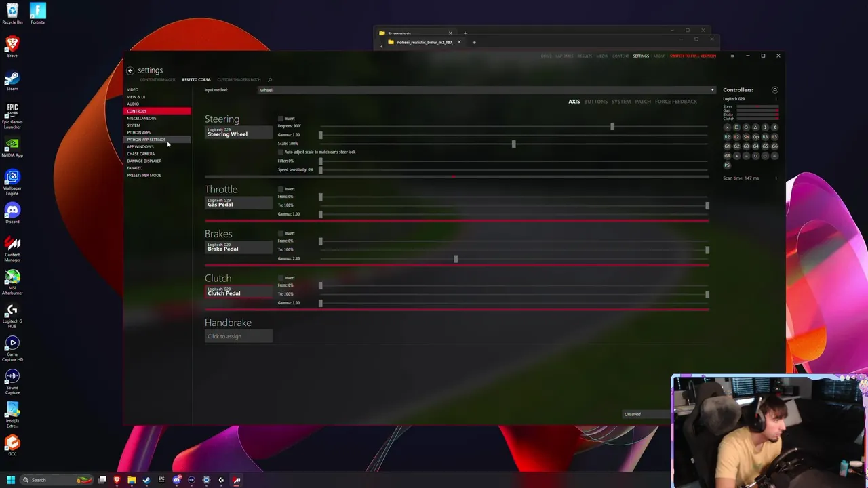
Task: Open File Explorer from the taskbar
Action: click(132, 480)
